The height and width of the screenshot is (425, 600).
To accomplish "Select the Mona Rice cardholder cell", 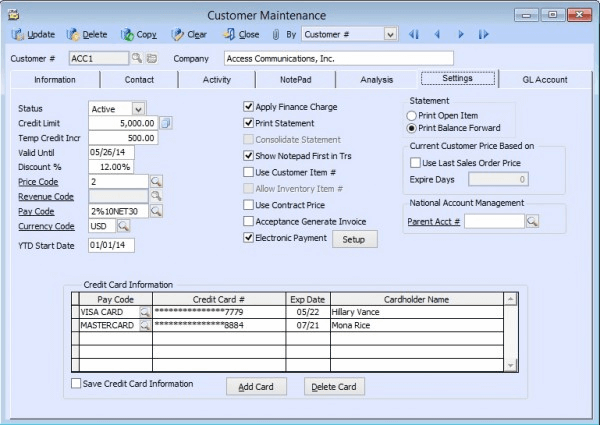I will coord(417,326).
